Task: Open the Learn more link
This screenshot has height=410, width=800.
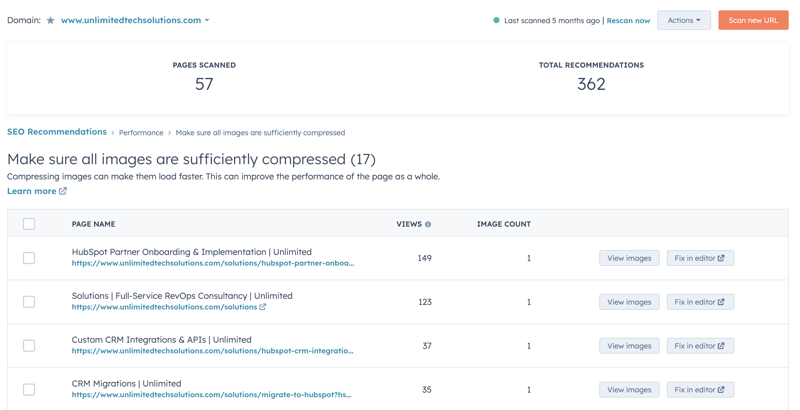Action: click(32, 191)
